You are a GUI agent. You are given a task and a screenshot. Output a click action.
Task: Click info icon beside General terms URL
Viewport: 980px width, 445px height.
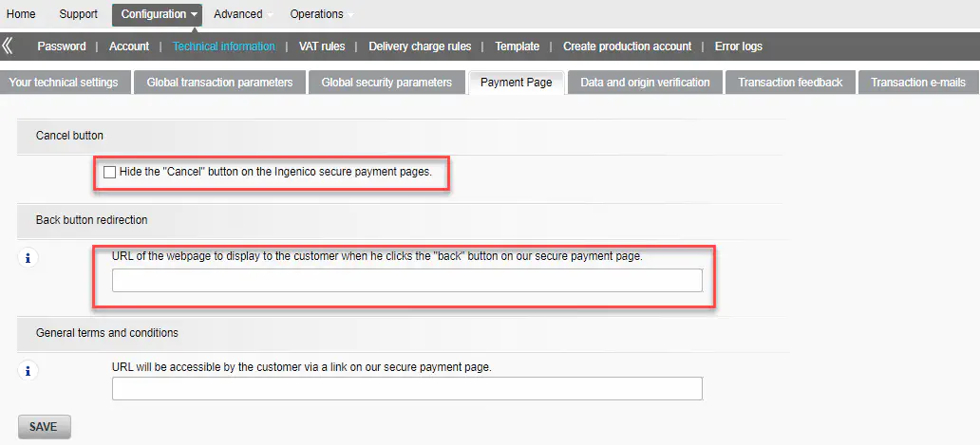[28, 370]
